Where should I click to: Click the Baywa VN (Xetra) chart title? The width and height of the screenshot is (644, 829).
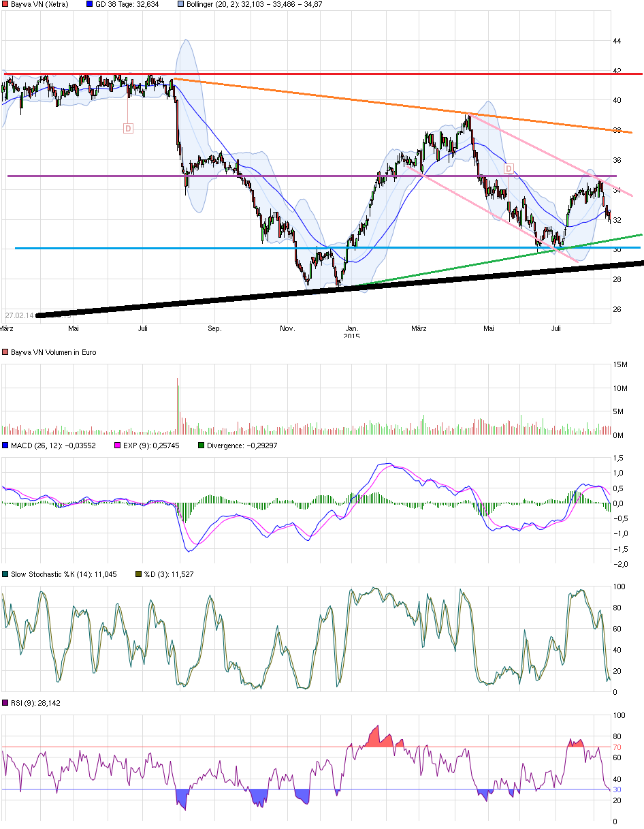point(41,5)
